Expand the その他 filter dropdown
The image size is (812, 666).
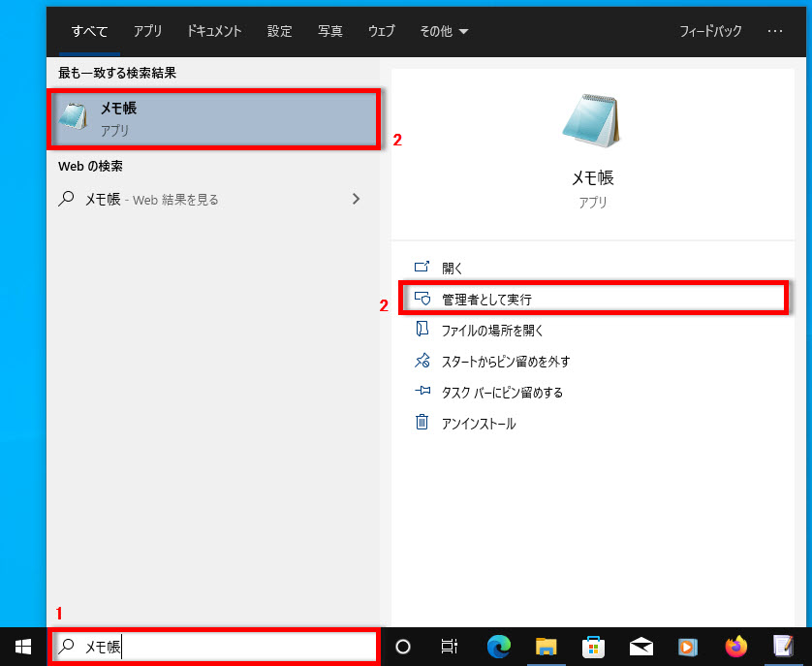[x=444, y=31]
